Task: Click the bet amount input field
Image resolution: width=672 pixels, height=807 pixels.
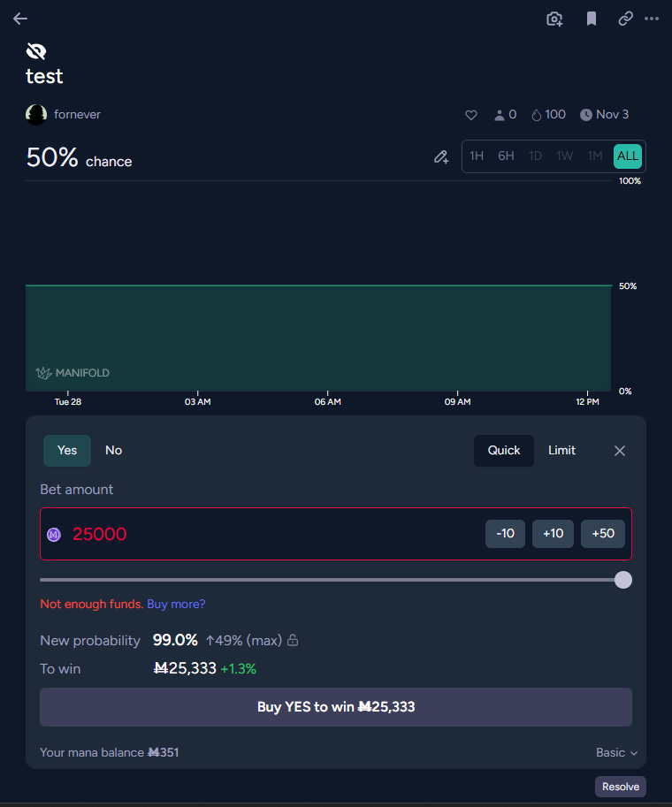Action: [x=265, y=534]
